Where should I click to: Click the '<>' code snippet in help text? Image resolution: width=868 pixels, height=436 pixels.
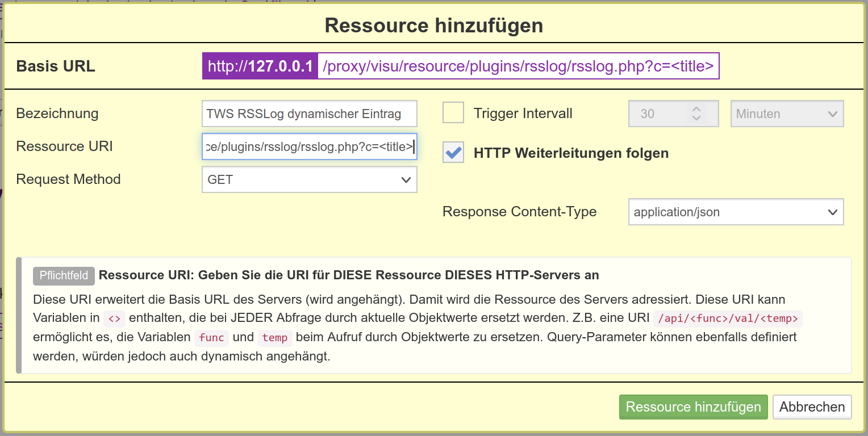[x=114, y=318]
